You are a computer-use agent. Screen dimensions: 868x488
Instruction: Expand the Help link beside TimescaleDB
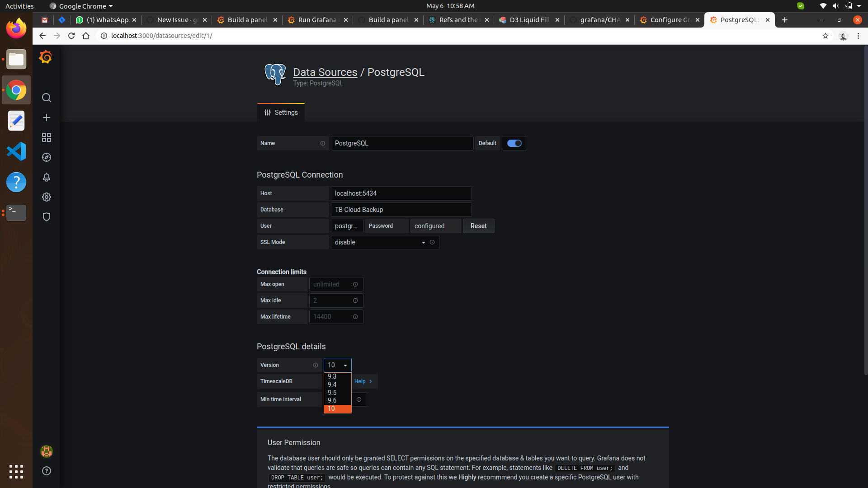tap(363, 381)
